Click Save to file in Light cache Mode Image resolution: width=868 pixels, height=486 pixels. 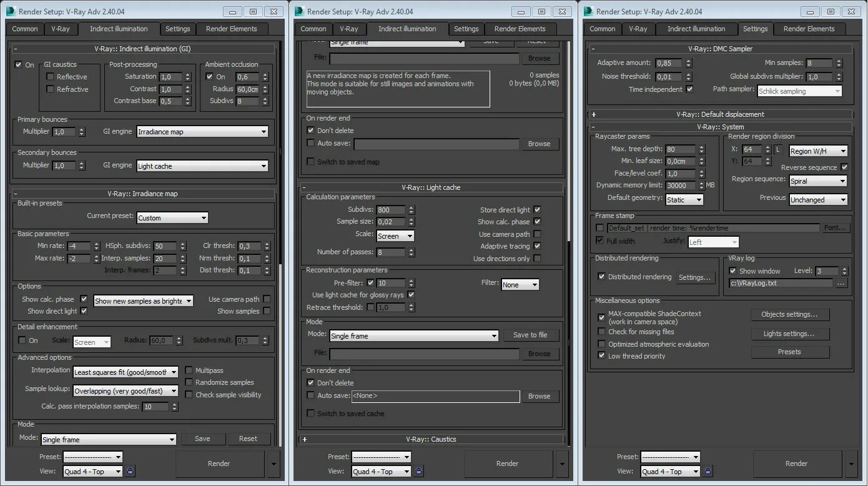(530, 335)
